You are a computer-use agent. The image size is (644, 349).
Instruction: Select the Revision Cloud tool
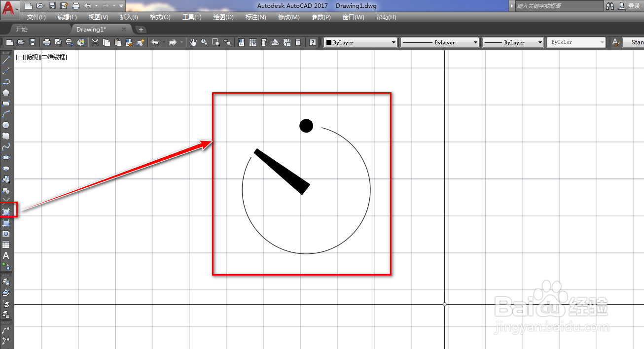point(6,136)
